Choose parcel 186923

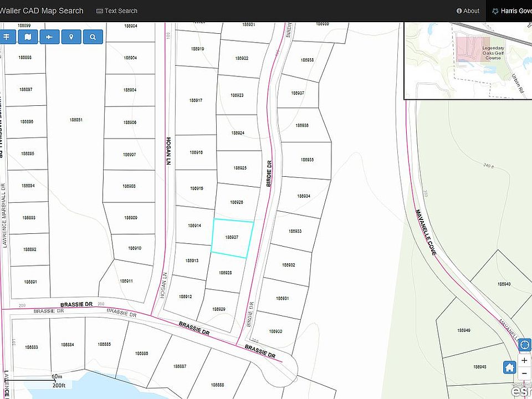click(237, 95)
